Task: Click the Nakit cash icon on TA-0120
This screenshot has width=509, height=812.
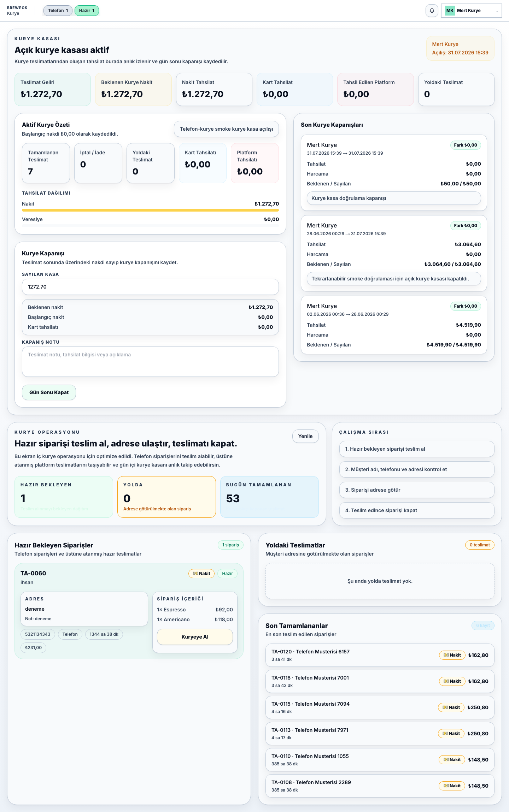Action: pyautogui.click(x=446, y=655)
